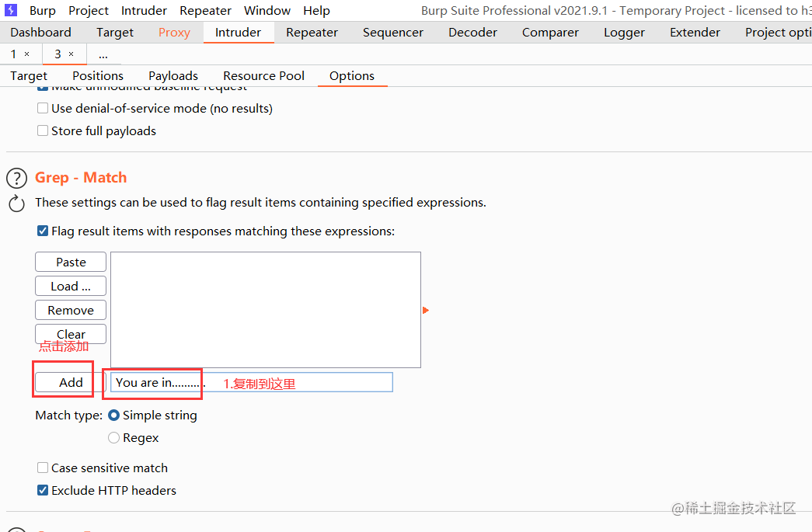This screenshot has width=812, height=532.
Task: Click inside the match expressions list box
Action: (266, 309)
